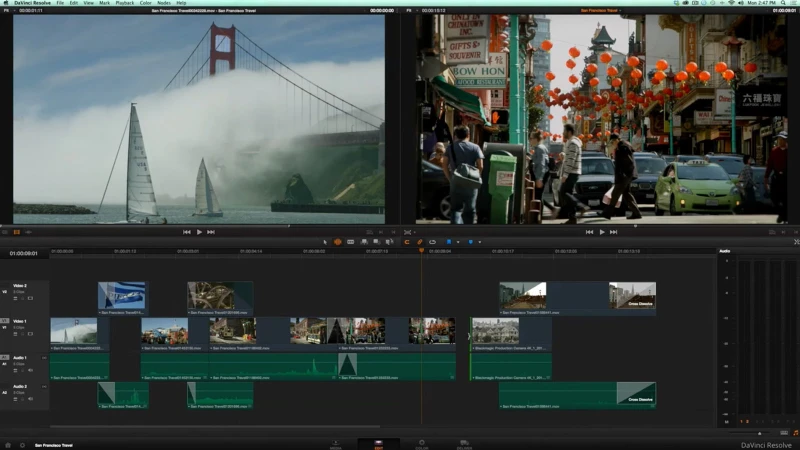The width and height of the screenshot is (800, 450).
Task: Click the blue marker icon in timeline toolbar
Action: click(x=470, y=241)
